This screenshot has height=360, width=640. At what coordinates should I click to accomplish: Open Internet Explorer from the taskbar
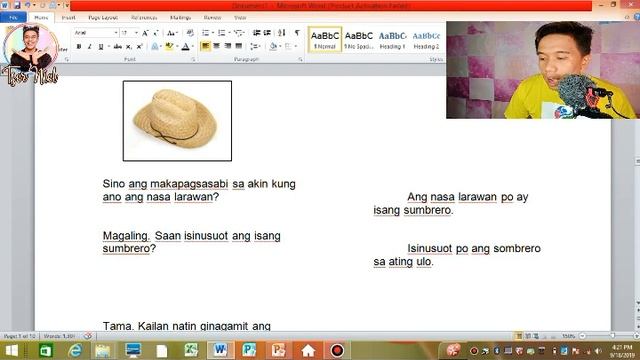pyautogui.click(x=75, y=350)
